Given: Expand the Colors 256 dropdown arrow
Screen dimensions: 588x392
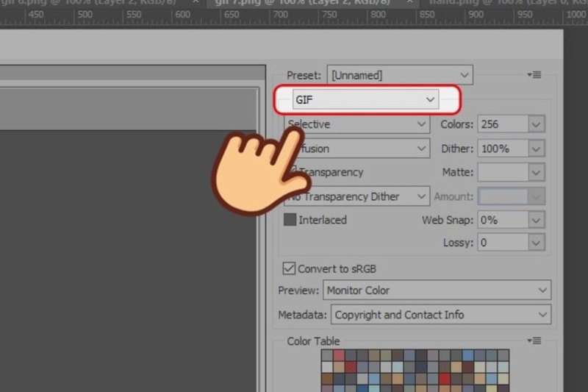Looking at the screenshot, I should (x=537, y=124).
